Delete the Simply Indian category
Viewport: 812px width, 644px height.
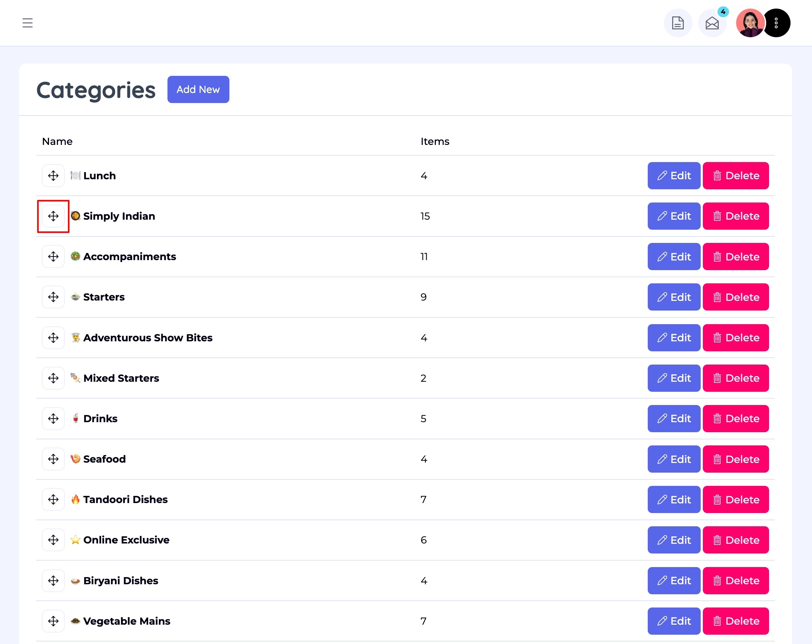735,216
